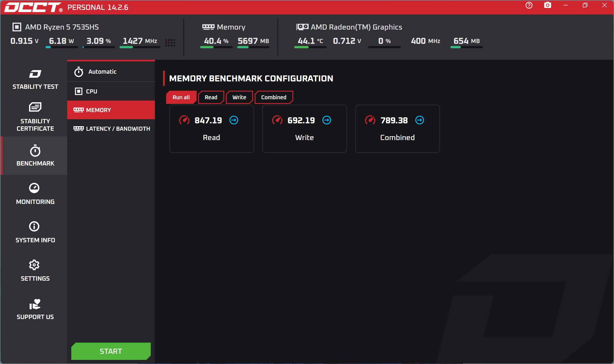The width and height of the screenshot is (614, 364).
Task: Open Write score details arrow
Action: click(327, 120)
